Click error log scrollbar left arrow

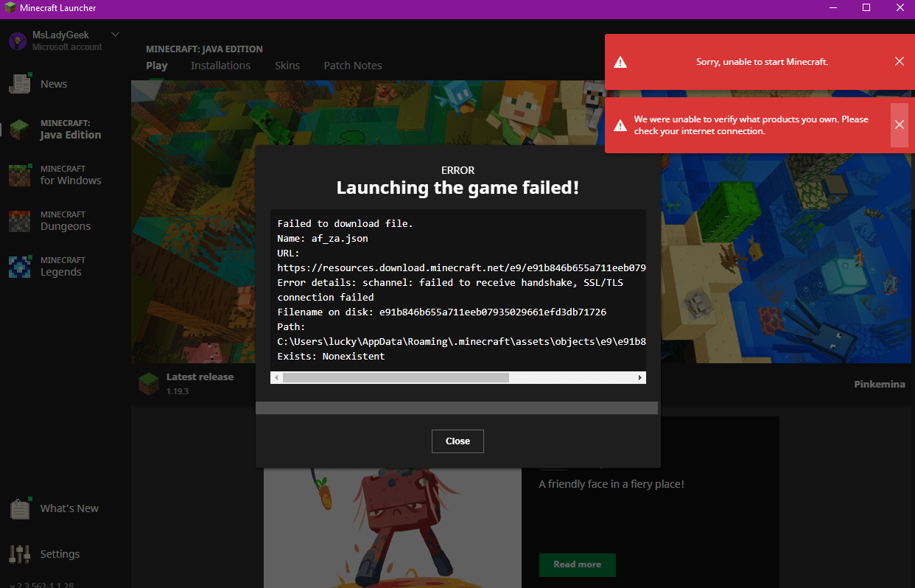pos(276,377)
